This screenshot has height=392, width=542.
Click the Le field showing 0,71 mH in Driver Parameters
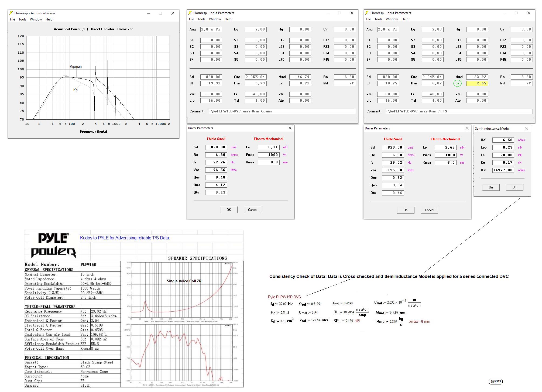pos(269,147)
